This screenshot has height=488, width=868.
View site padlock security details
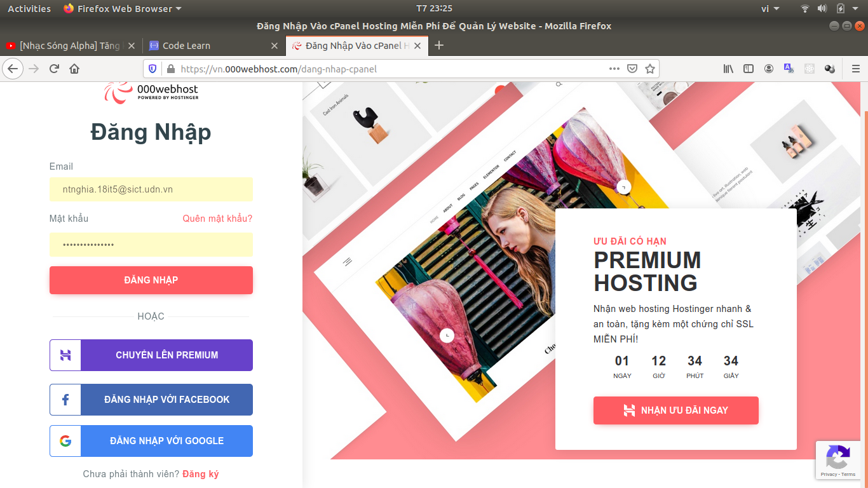pyautogui.click(x=170, y=69)
